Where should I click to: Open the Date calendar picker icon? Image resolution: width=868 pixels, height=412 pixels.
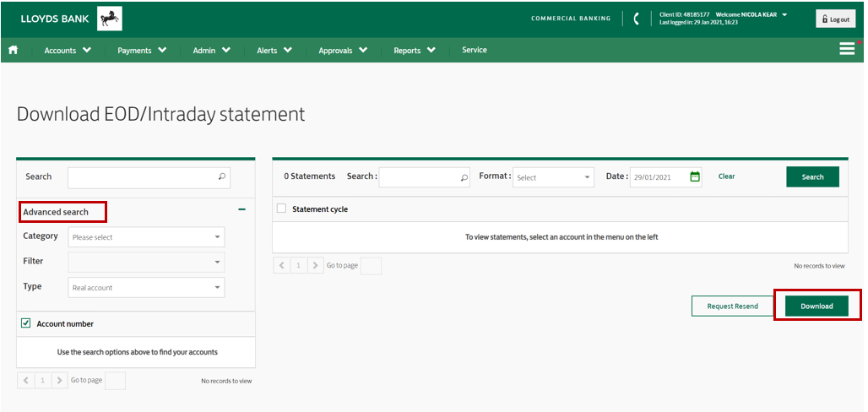(695, 176)
